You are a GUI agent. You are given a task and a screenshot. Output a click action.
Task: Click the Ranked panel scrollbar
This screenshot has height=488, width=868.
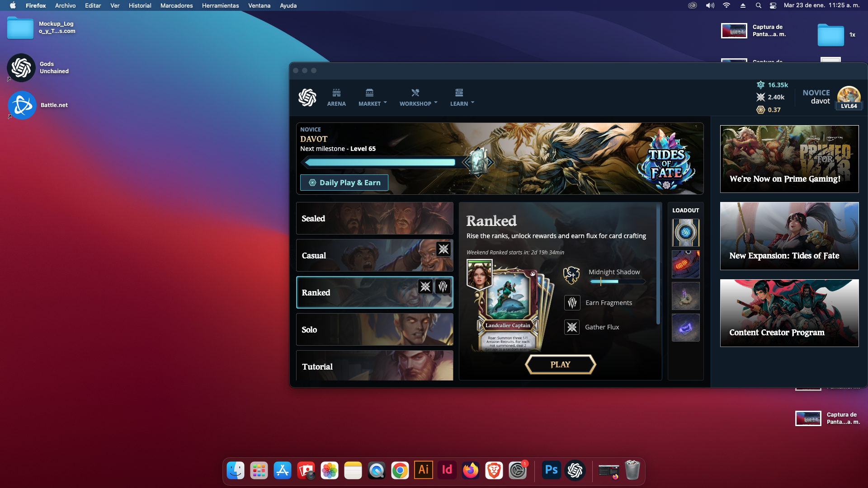(x=658, y=264)
